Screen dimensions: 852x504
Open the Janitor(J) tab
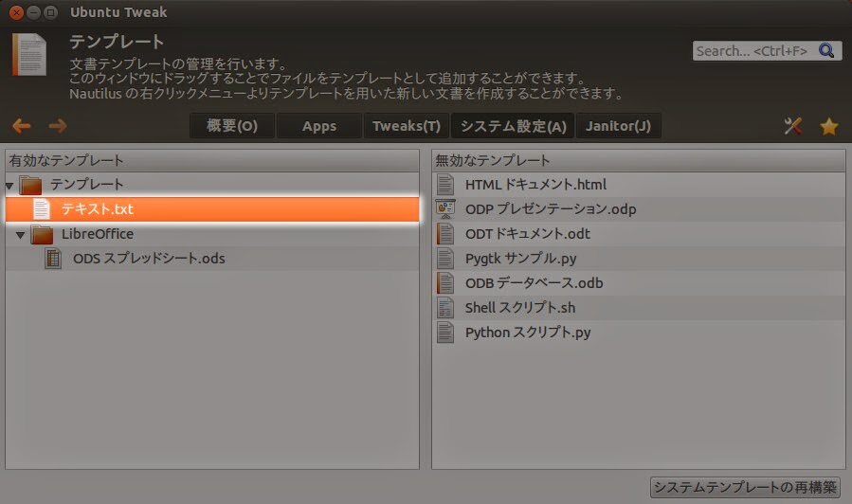tap(618, 126)
